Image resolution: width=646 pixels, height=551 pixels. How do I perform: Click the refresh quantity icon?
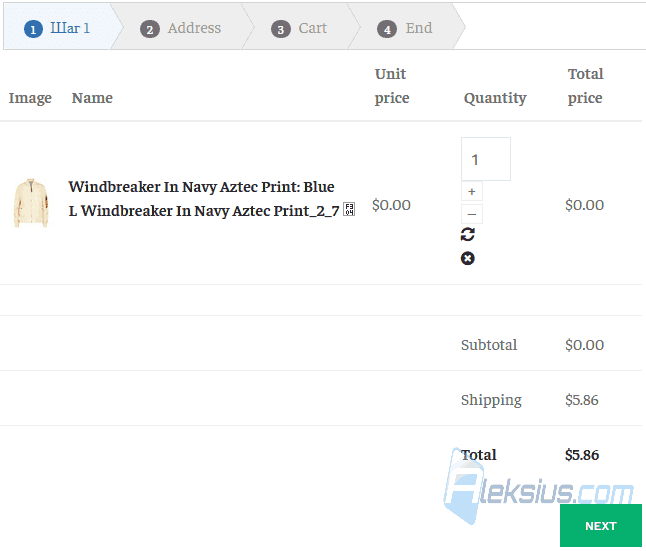point(467,234)
